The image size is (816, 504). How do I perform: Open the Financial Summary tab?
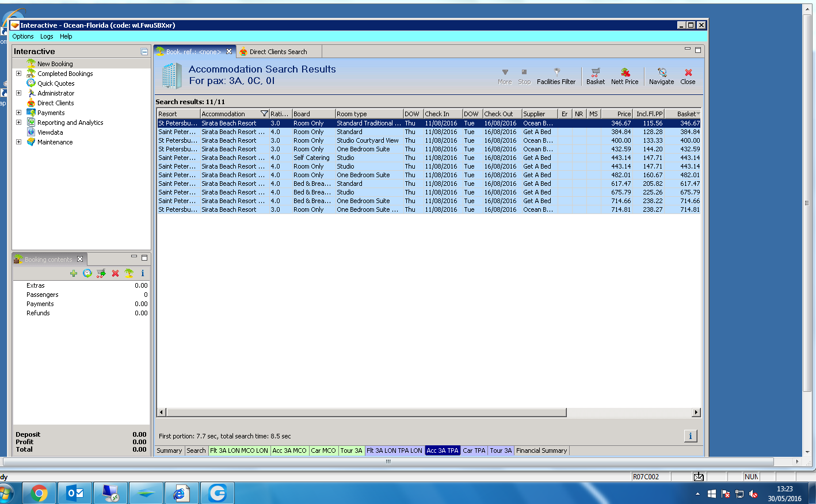(542, 450)
